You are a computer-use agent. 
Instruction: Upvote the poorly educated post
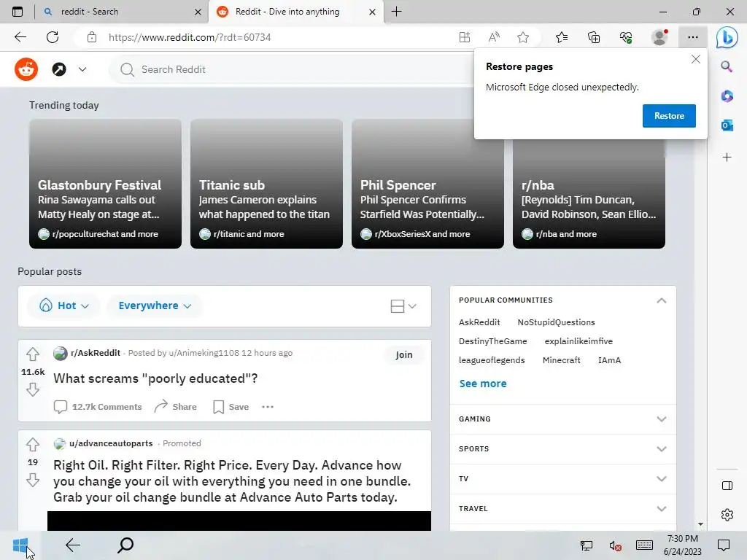point(33,354)
